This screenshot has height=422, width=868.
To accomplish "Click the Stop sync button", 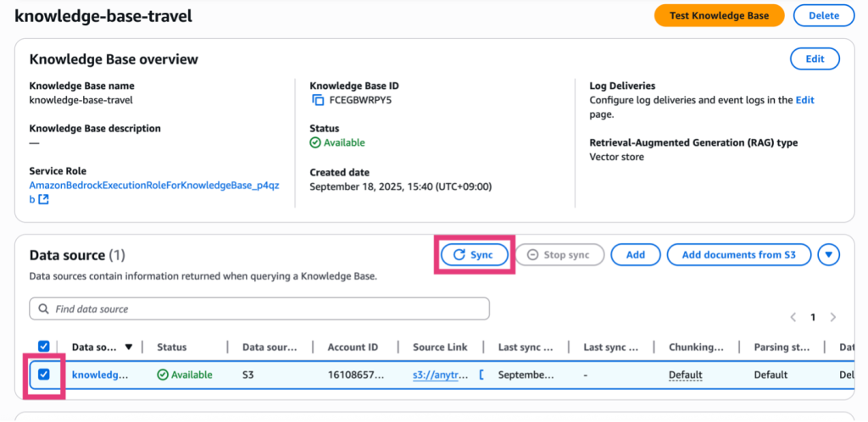I will [x=559, y=255].
